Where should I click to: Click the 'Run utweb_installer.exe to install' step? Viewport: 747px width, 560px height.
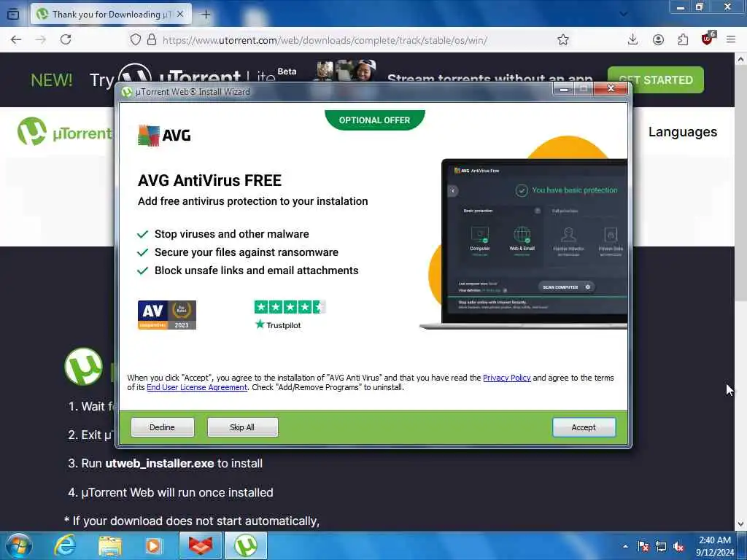166,463
